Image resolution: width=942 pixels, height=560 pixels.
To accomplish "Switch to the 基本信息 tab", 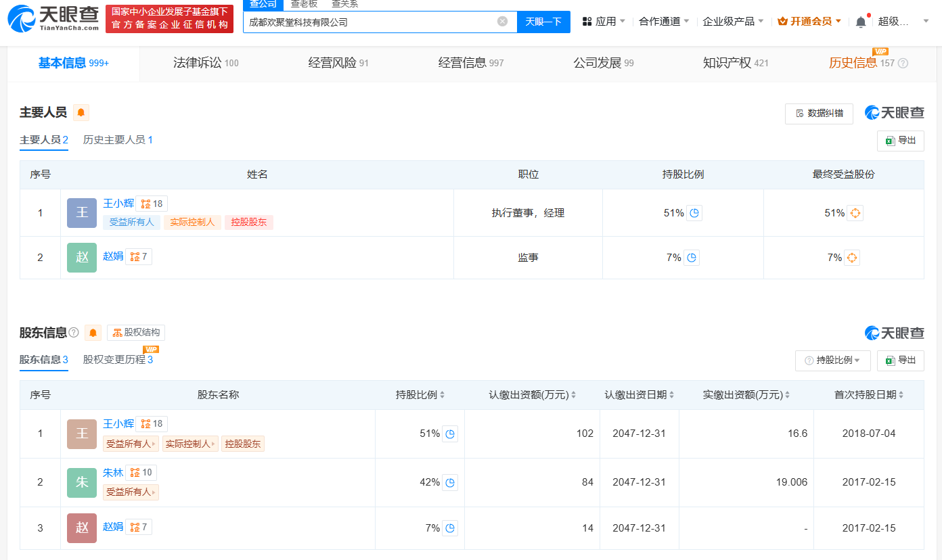I will pos(73,63).
